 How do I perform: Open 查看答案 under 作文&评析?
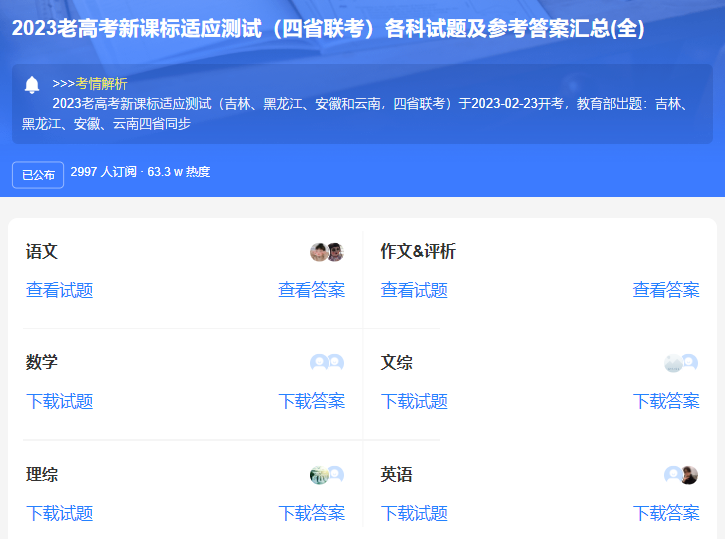coord(666,291)
